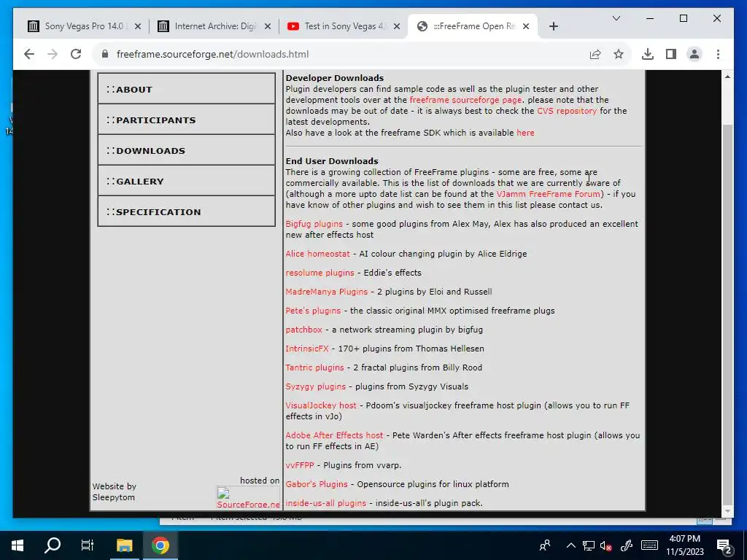747x560 pixels.
Task: Click the page scrollbar down arrow
Action: (727, 511)
